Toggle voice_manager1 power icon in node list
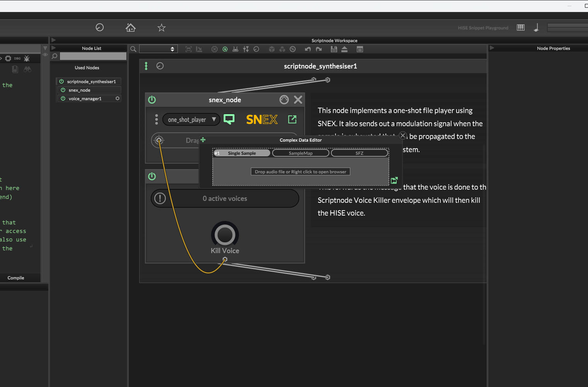 coord(63,98)
